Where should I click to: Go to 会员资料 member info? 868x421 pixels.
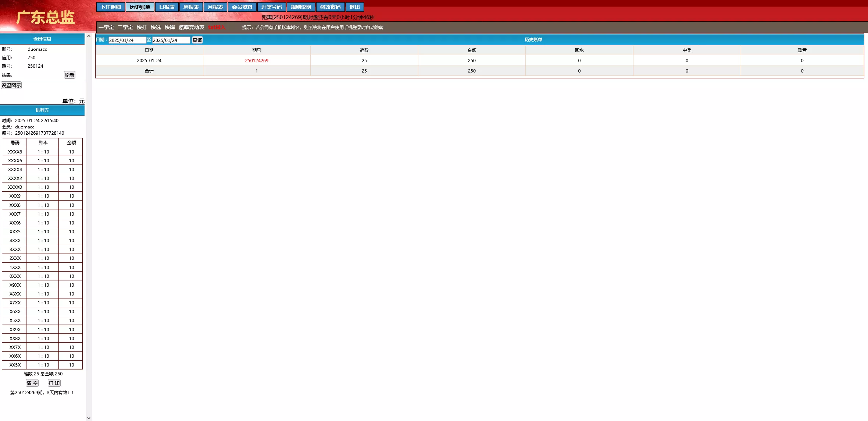point(242,7)
